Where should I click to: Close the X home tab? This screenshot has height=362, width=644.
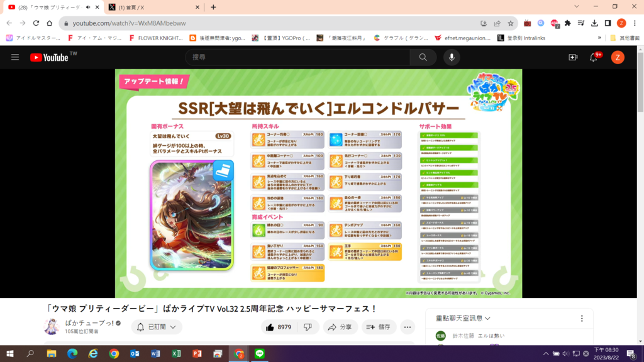pos(197,8)
